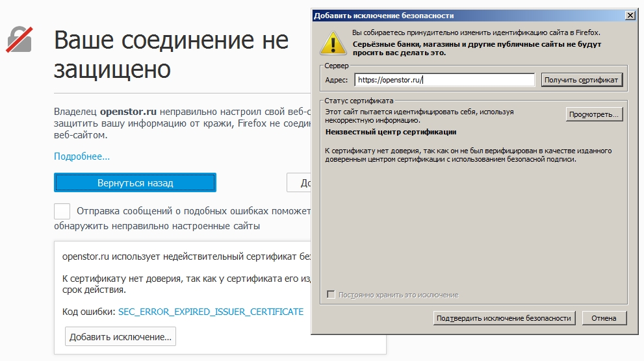The image size is (644, 361).
Task: Click bold 'openstor.ru' in owner paragraph
Action: pyautogui.click(x=128, y=112)
